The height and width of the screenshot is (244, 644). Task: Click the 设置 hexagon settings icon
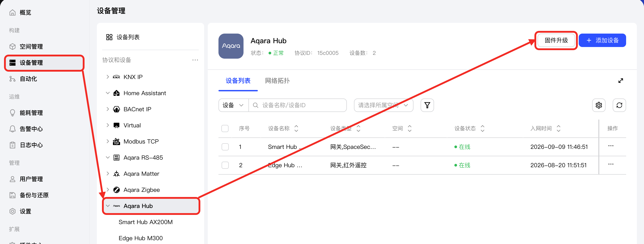pyautogui.click(x=13, y=211)
